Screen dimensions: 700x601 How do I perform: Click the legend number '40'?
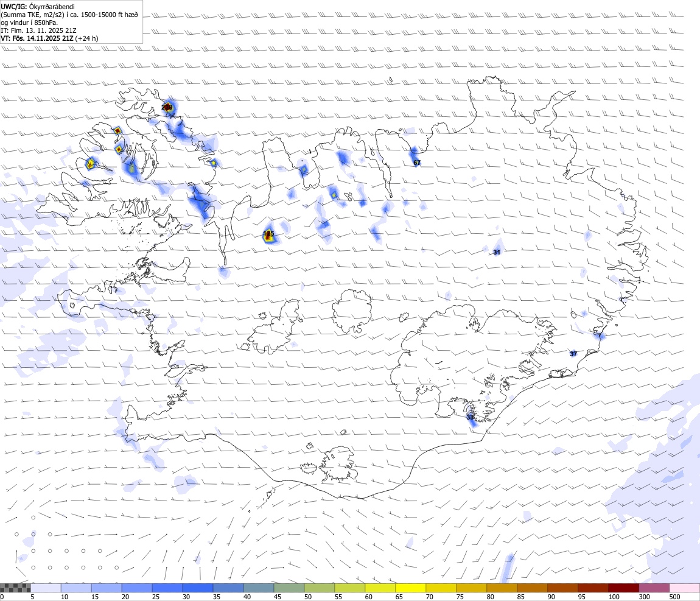(x=247, y=597)
